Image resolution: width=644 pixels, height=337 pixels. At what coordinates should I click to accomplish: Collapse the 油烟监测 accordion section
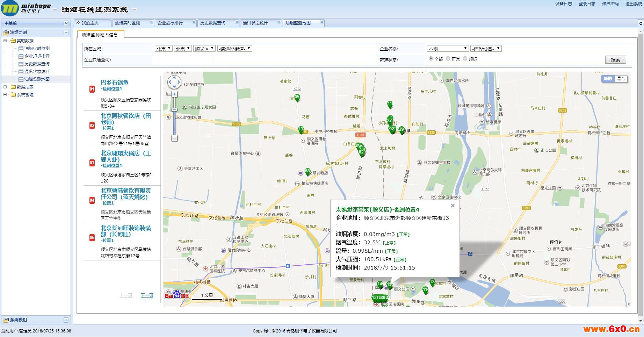click(x=66, y=33)
